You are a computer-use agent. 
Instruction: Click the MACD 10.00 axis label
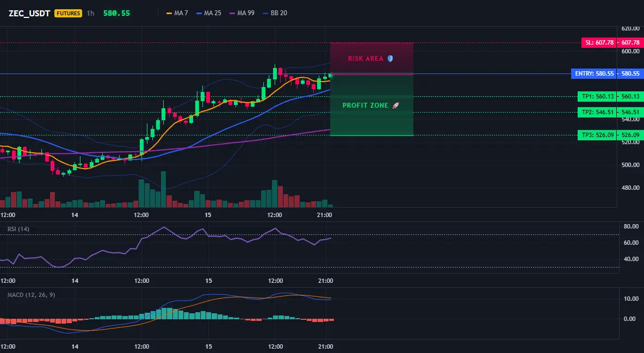pos(631,299)
